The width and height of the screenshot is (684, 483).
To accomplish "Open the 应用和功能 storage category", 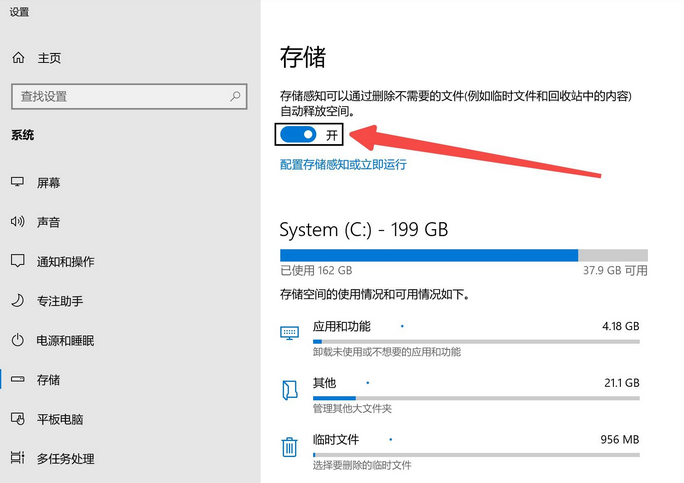I will click(x=342, y=327).
